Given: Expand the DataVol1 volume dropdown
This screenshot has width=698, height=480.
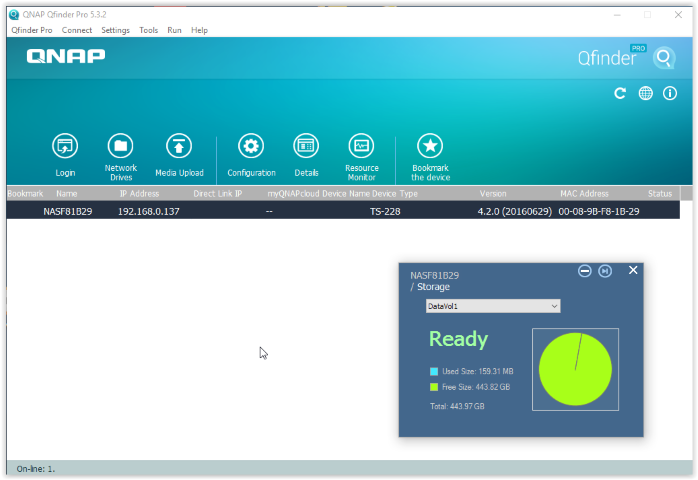Looking at the screenshot, I should (492, 306).
